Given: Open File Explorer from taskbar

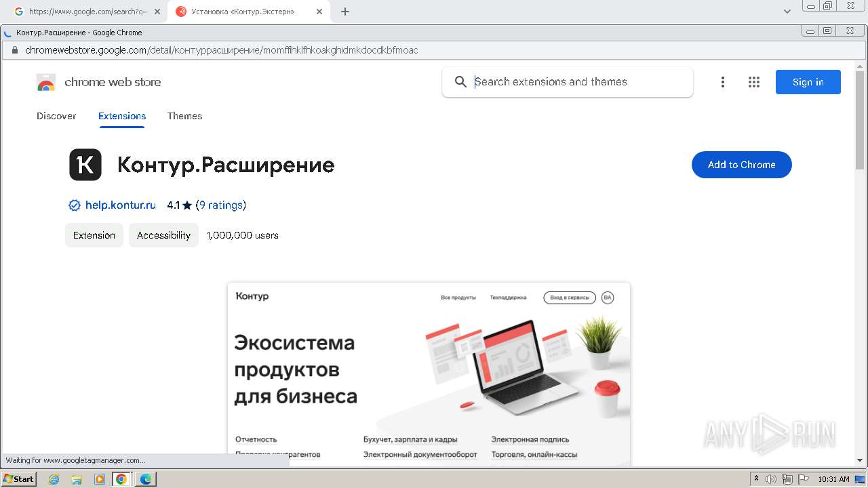Looking at the screenshot, I should click(x=77, y=479).
